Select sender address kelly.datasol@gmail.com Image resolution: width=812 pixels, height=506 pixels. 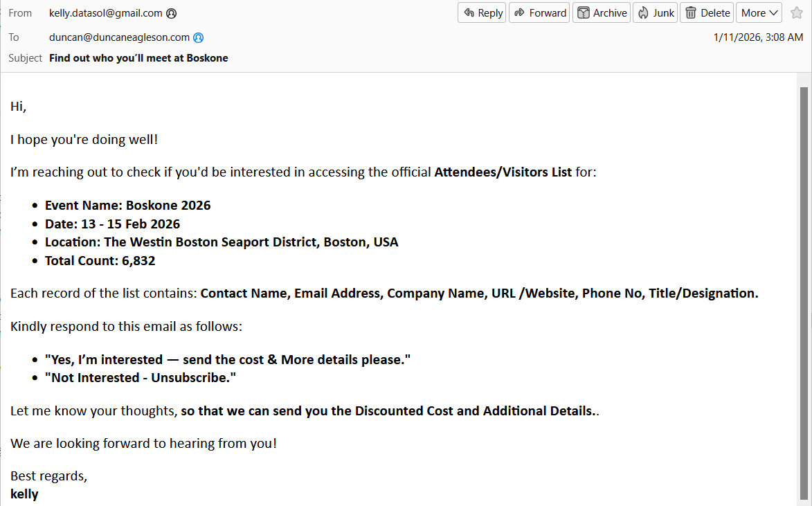[106, 13]
